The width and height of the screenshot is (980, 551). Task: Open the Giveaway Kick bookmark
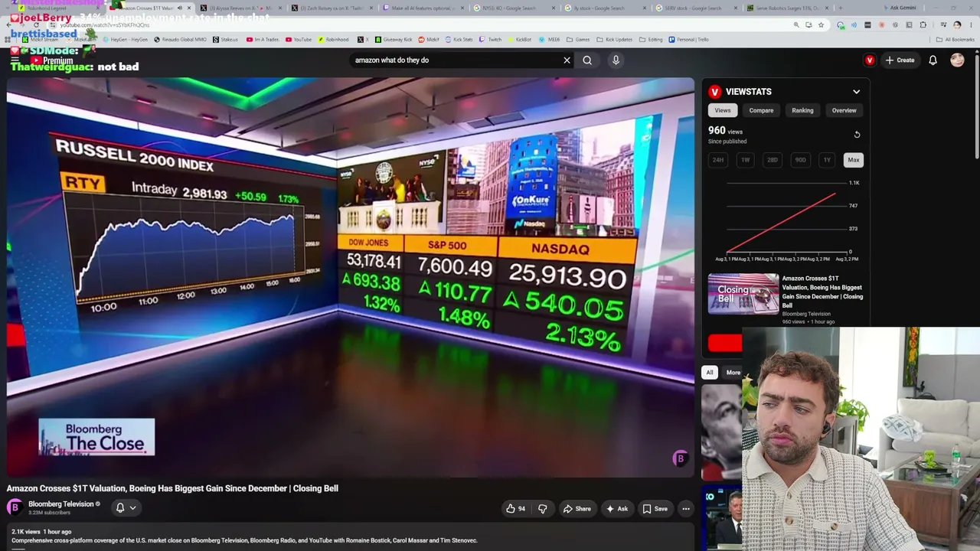pos(394,40)
